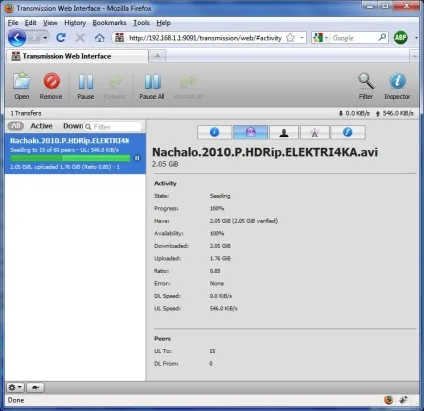
Task: Show the inspector Files tab
Action: point(348,132)
